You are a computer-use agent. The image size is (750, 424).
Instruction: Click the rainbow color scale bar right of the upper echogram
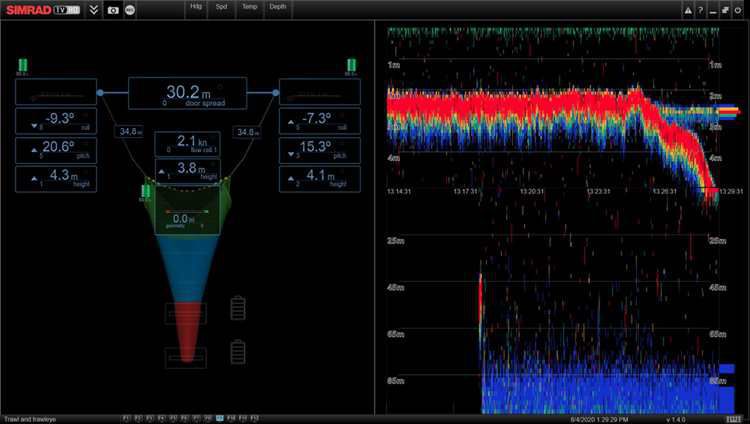728,112
